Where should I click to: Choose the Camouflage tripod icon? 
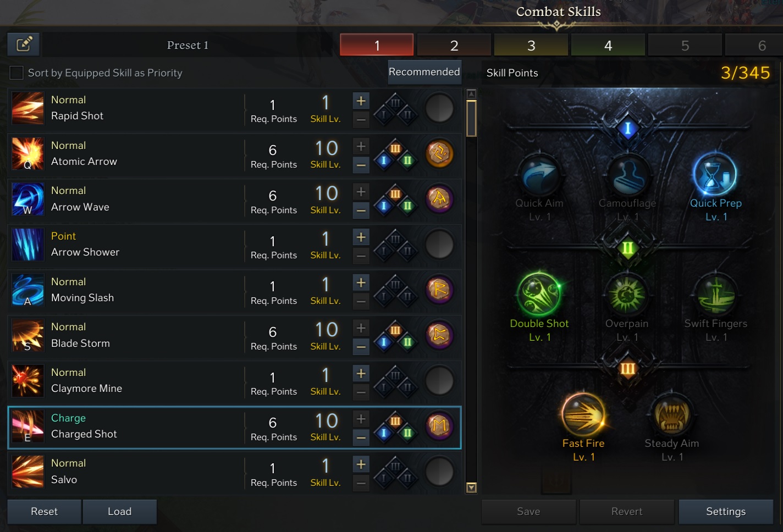click(627, 176)
